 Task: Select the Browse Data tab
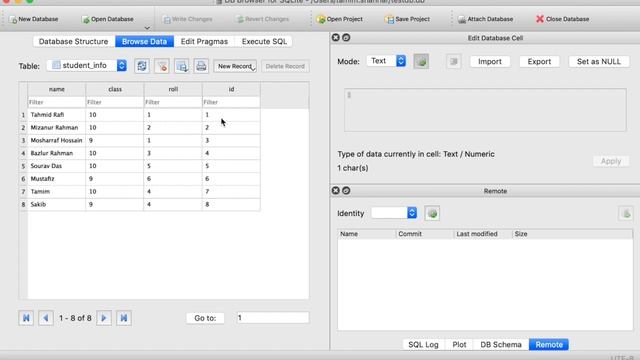(x=144, y=42)
